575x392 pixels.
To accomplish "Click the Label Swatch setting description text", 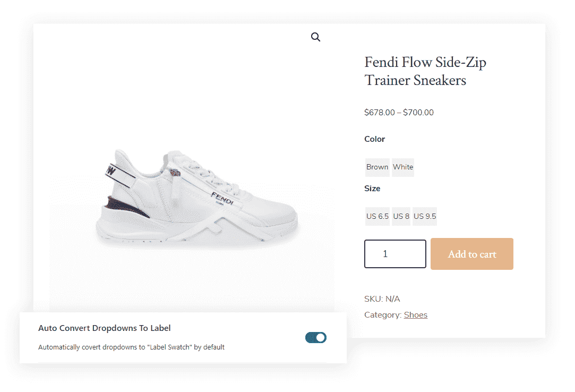I will coord(131,347).
